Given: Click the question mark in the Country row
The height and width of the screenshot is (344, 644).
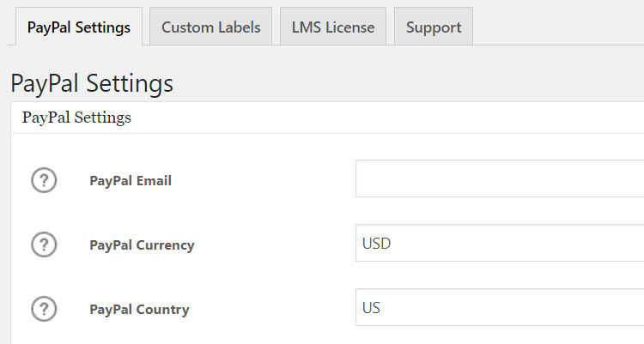Looking at the screenshot, I should click(x=44, y=309).
